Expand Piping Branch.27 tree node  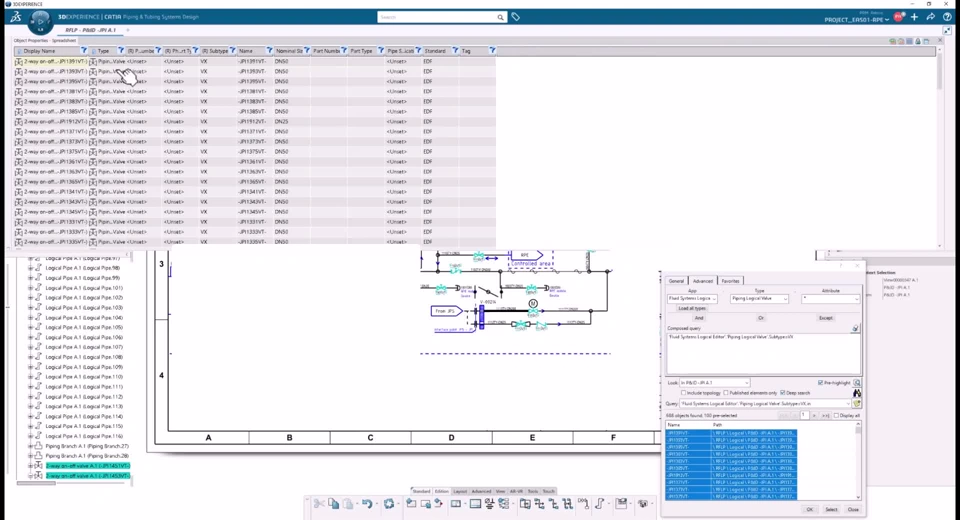click(x=31, y=446)
